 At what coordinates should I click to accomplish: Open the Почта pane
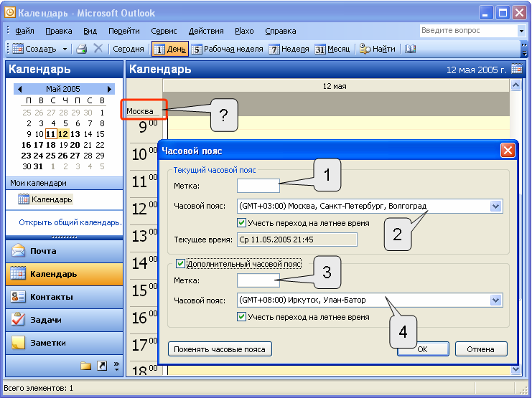(x=64, y=251)
